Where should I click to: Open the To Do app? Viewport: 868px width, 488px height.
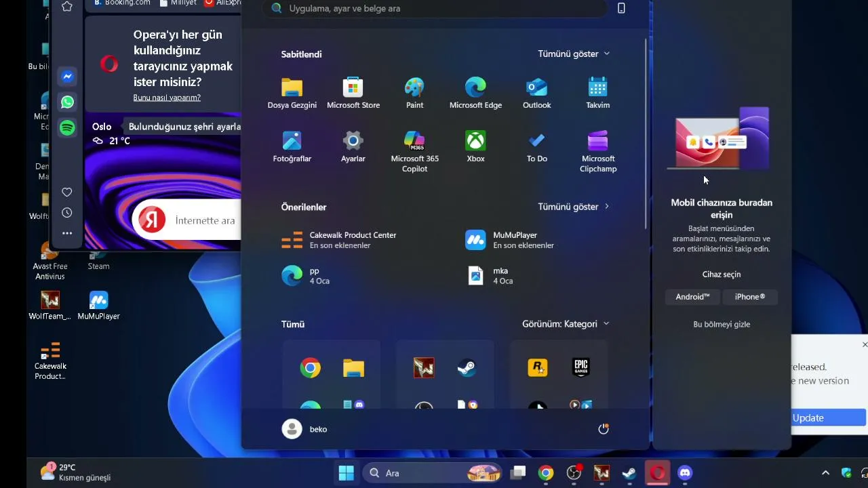pos(536,147)
